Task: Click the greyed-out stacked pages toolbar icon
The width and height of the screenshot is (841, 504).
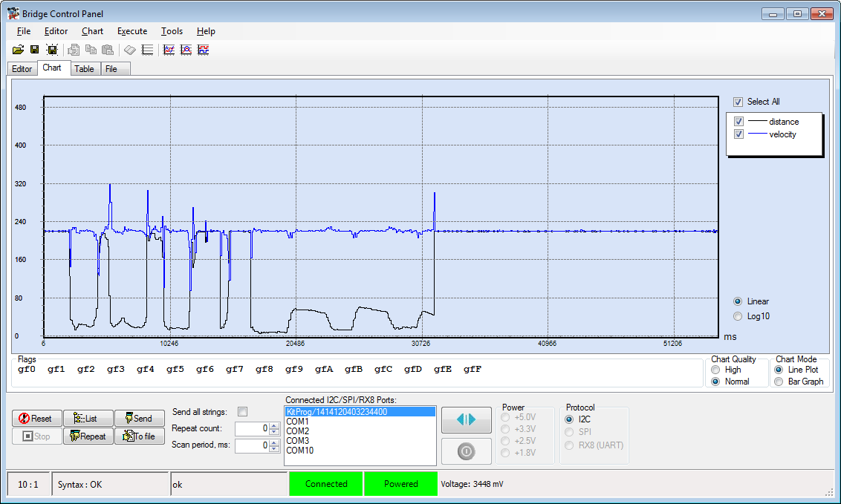Action: coord(74,50)
